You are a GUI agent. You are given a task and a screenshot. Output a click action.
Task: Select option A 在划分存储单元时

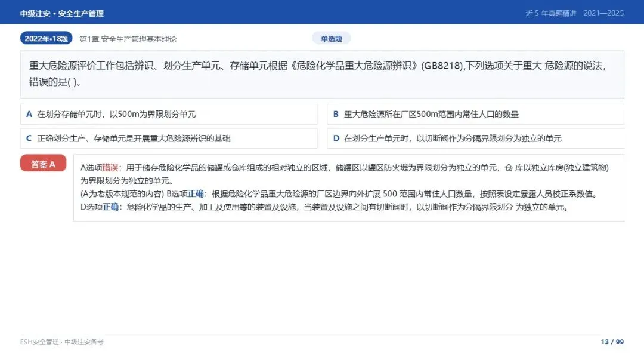click(x=169, y=114)
